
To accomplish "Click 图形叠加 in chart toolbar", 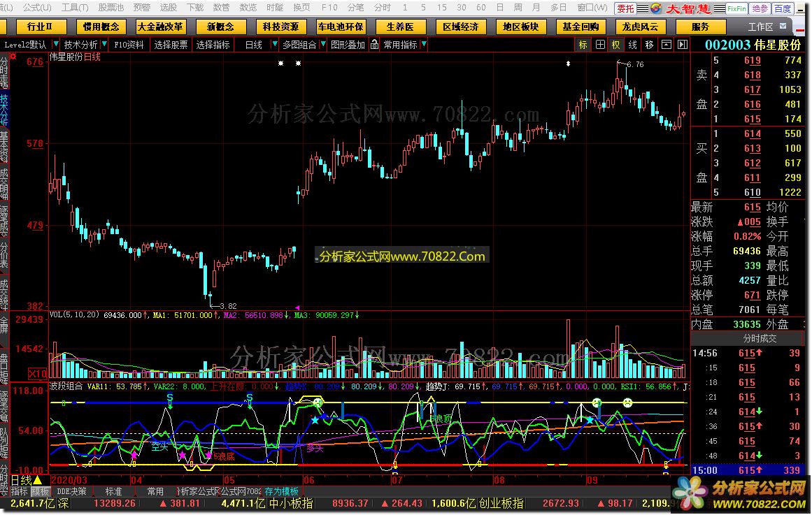I will (348, 45).
